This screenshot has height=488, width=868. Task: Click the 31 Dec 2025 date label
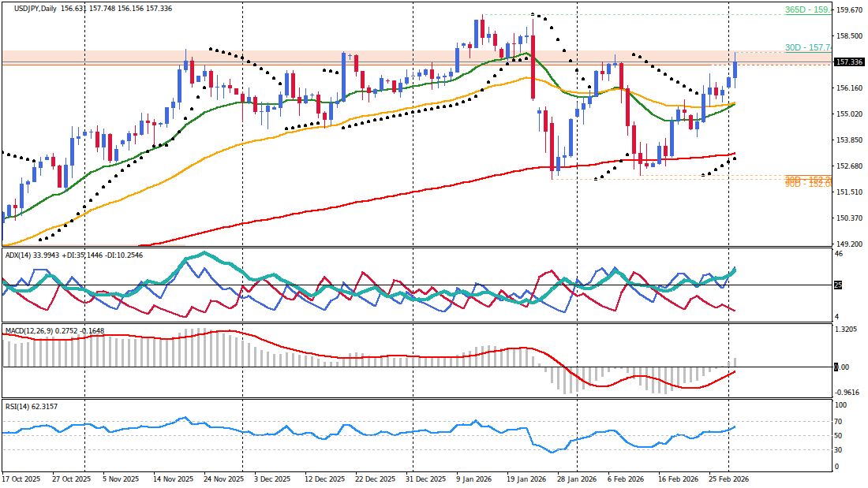tap(425, 479)
